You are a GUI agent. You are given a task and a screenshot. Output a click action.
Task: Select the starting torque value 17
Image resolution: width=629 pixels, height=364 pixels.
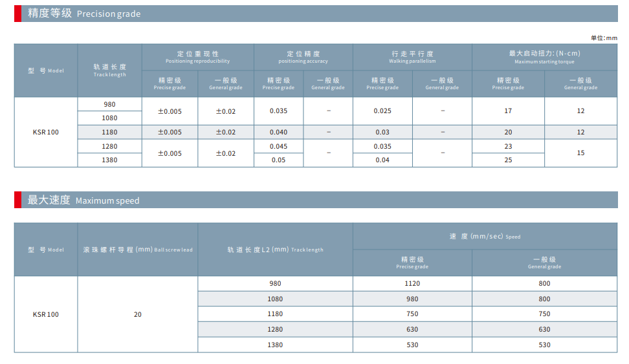click(508, 111)
